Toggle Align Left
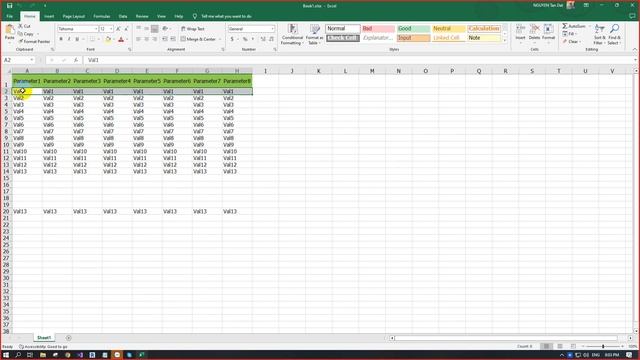This screenshot has height=360, width=640. 138,39
